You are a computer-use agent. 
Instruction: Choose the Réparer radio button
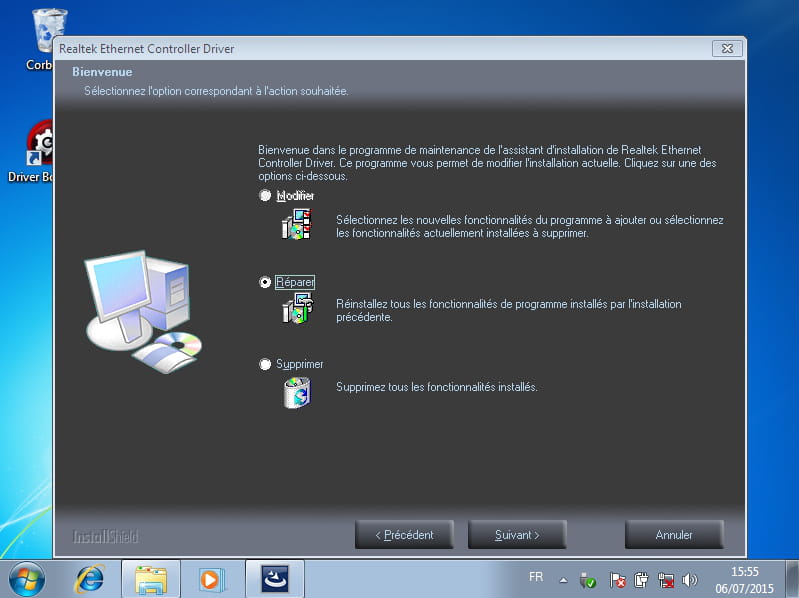click(265, 282)
